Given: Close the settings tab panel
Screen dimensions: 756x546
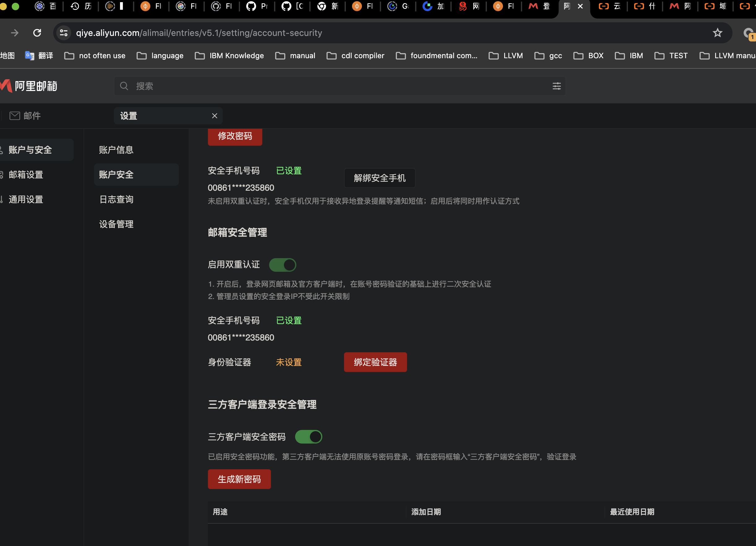Looking at the screenshot, I should pyautogui.click(x=214, y=116).
